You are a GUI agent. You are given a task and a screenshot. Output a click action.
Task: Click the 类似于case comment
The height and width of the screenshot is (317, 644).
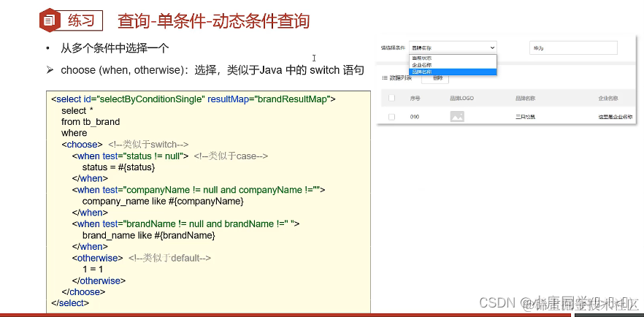231,156
